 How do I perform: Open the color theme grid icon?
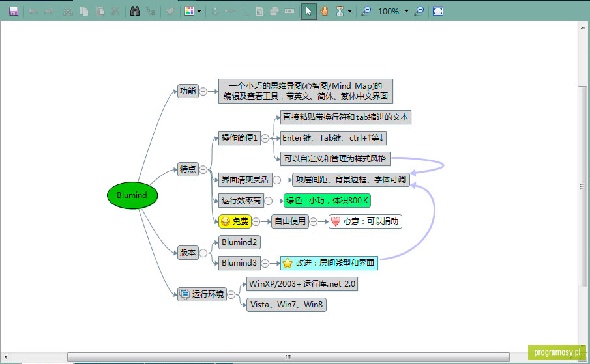tap(189, 11)
